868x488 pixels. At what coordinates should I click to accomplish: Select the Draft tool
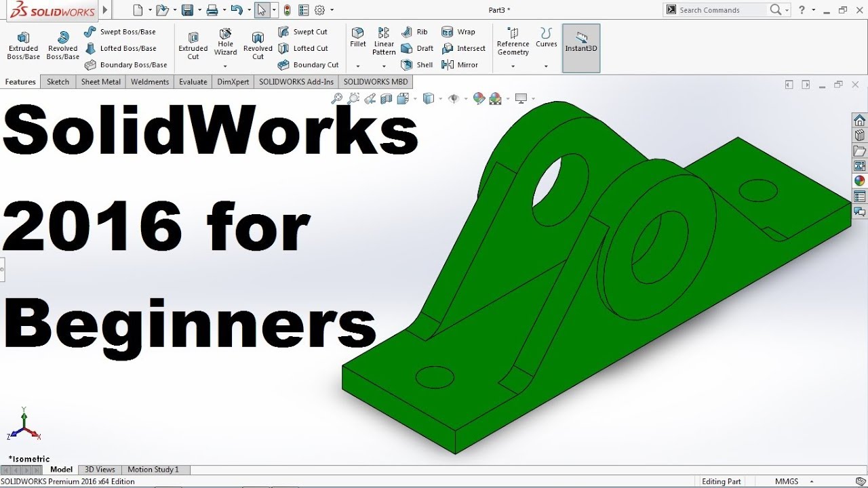(x=417, y=49)
